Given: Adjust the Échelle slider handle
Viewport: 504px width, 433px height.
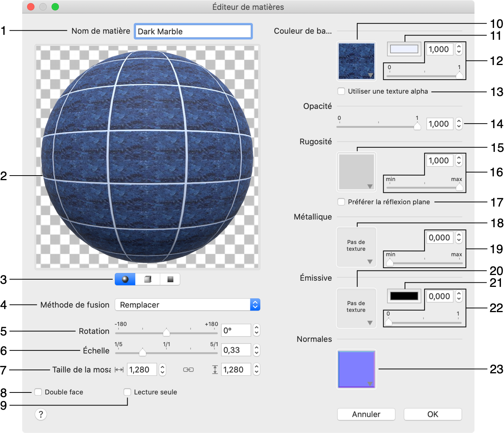Looking at the screenshot, I should point(142,352).
